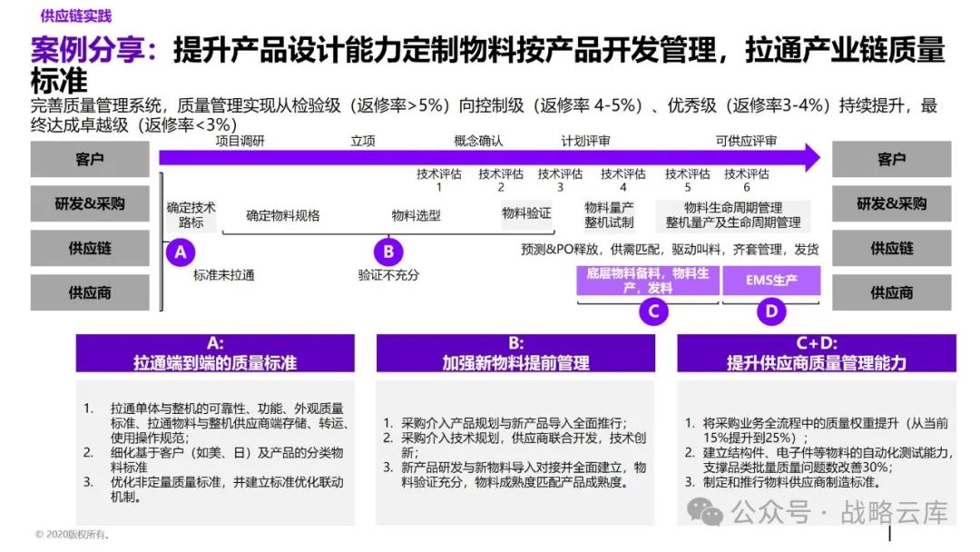980x552 pixels.
Task: Click list item 建立结构件、电子件等物料
Action: point(818,459)
